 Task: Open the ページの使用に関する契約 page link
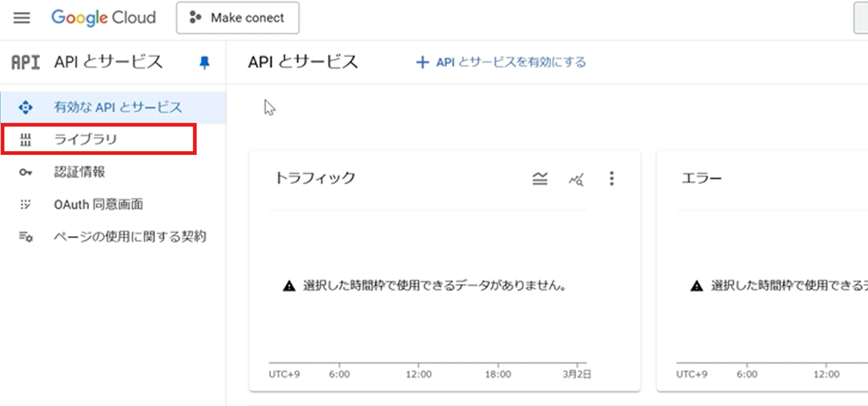coord(129,237)
